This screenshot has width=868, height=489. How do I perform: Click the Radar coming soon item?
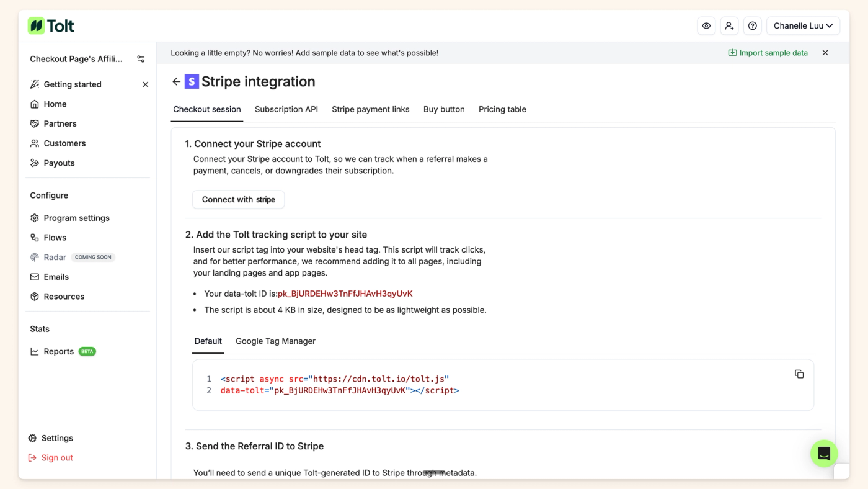click(x=73, y=257)
